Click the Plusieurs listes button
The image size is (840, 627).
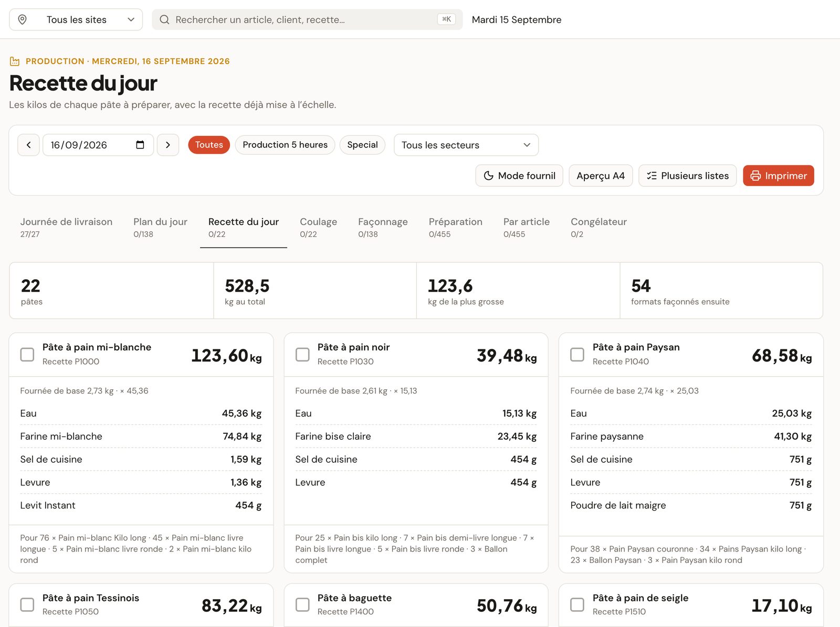(687, 176)
